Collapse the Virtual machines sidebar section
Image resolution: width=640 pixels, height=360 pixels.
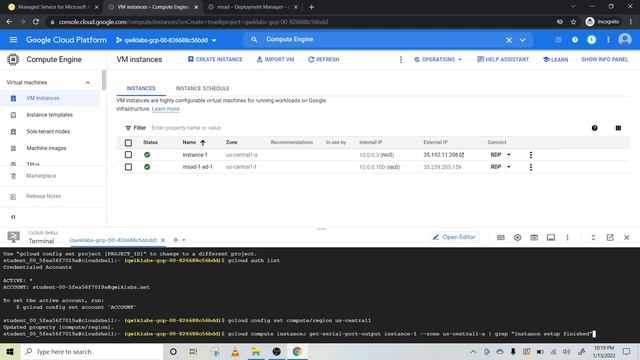[x=87, y=82]
